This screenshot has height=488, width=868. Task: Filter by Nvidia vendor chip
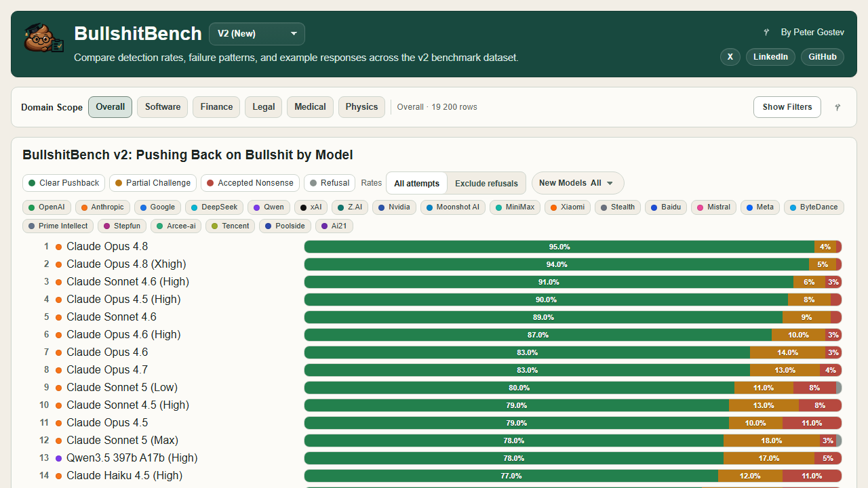(x=395, y=207)
